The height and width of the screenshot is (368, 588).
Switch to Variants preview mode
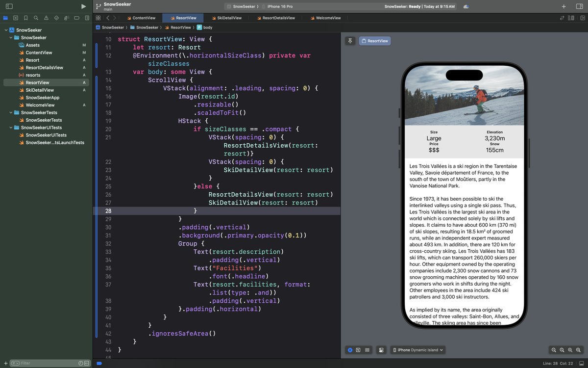pyautogui.click(x=367, y=350)
